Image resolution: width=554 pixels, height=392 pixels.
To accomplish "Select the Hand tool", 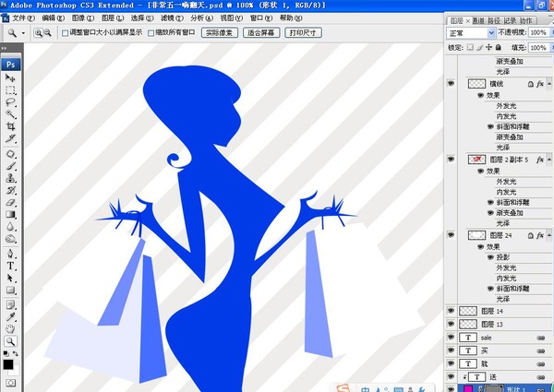I will click(10, 329).
